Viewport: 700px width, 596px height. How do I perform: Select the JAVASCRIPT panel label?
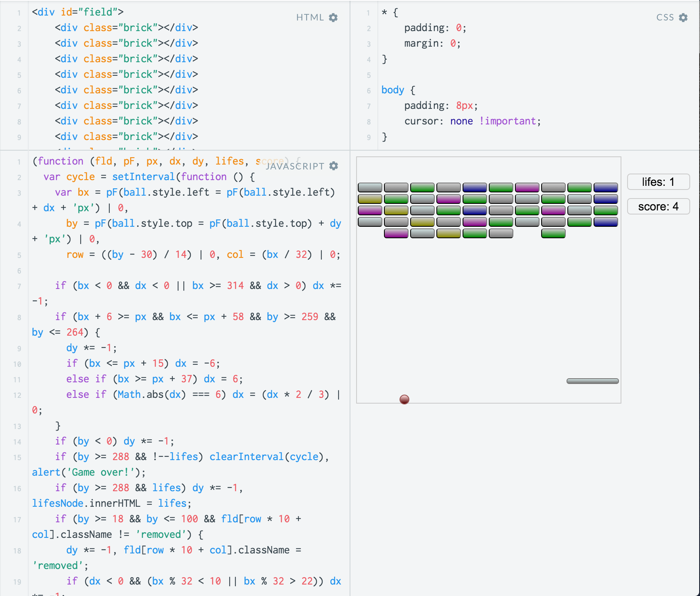coord(295,166)
